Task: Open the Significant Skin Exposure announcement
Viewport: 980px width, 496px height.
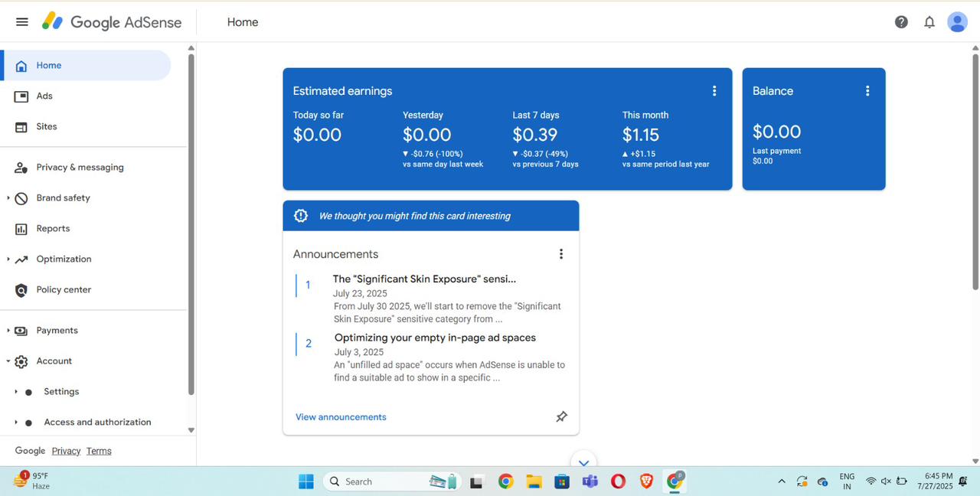Action: [x=424, y=279]
